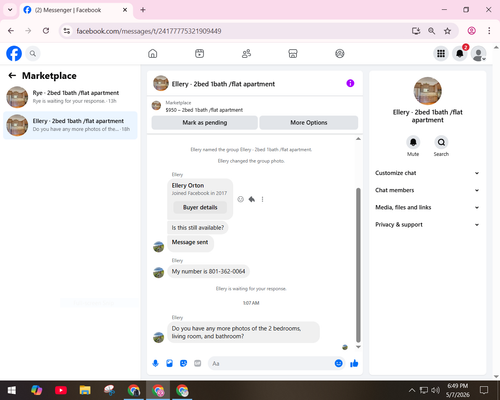Open Facebook search magnifier icon

[x=33, y=53]
